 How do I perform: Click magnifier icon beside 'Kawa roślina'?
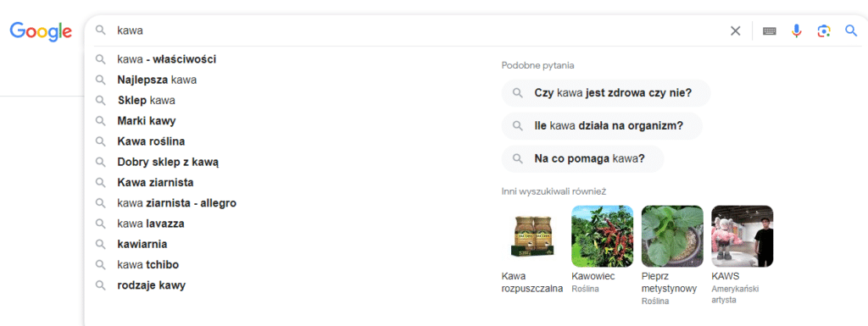(x=100, y=141)
